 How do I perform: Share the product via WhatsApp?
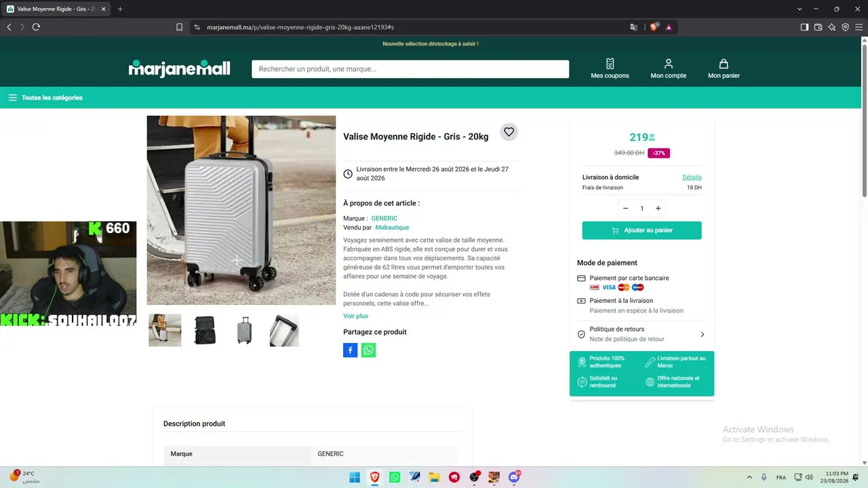point(368,350)
